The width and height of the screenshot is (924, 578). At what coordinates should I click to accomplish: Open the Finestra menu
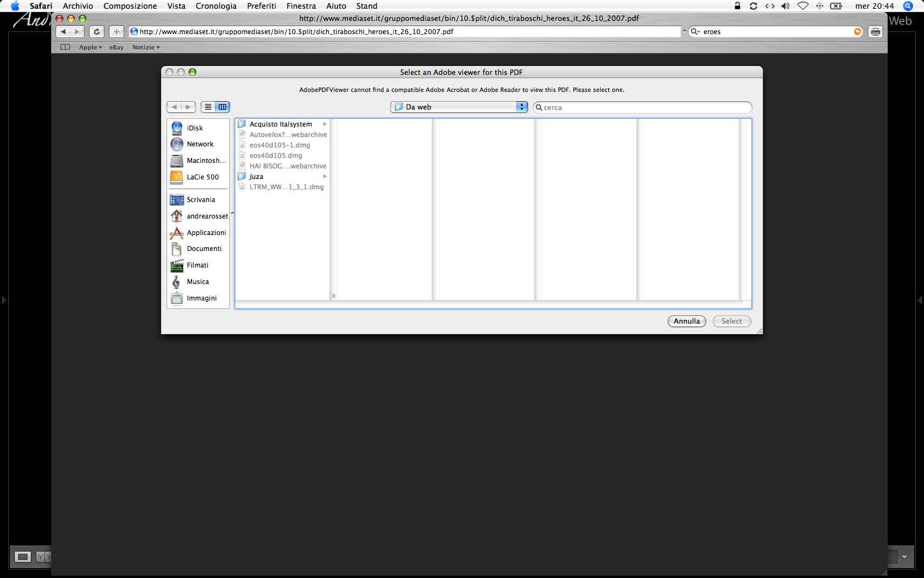(x=301, y=6)
